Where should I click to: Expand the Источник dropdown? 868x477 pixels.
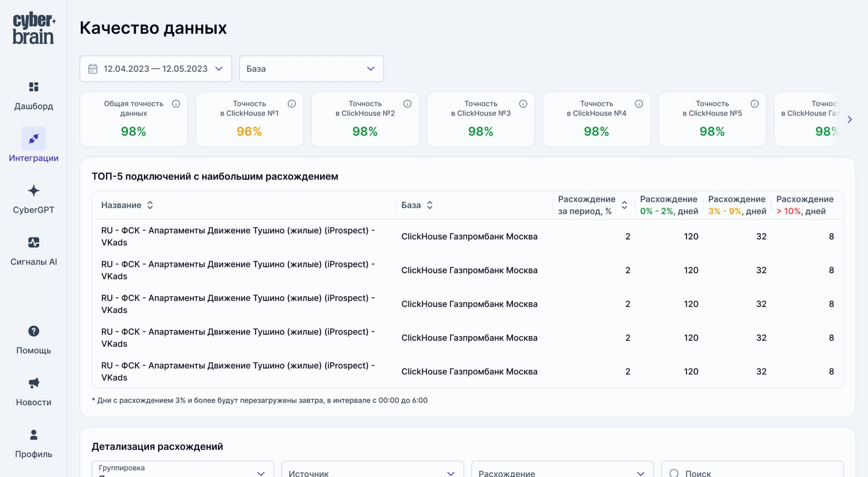click(x=372, y=472)
